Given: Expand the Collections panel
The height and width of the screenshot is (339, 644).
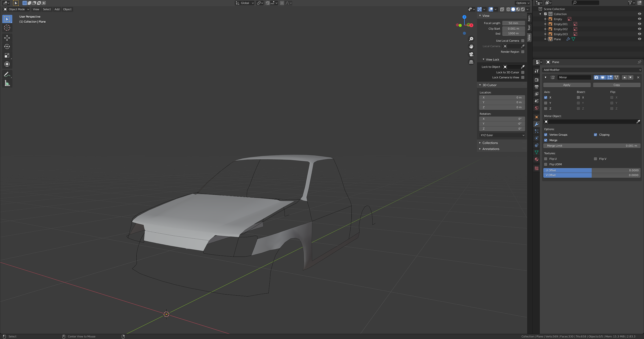Looking at the screenshot, I should click(490, 143).
